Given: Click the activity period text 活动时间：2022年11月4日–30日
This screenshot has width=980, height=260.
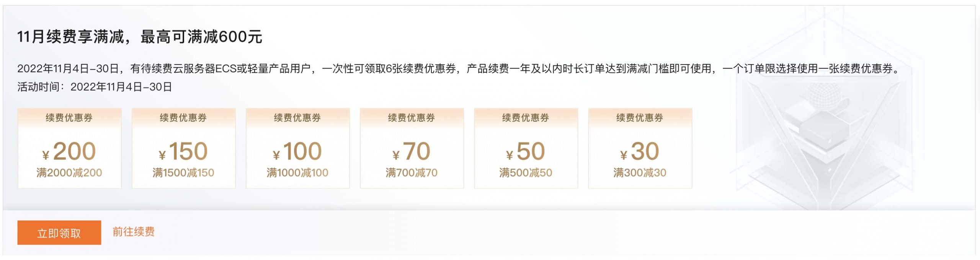Looking at the screenshot, I should coord(95,86).
